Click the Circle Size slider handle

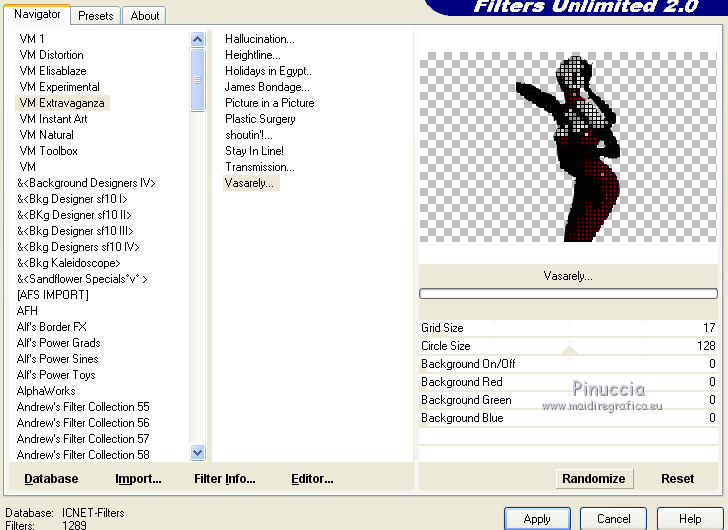[569, 350]
